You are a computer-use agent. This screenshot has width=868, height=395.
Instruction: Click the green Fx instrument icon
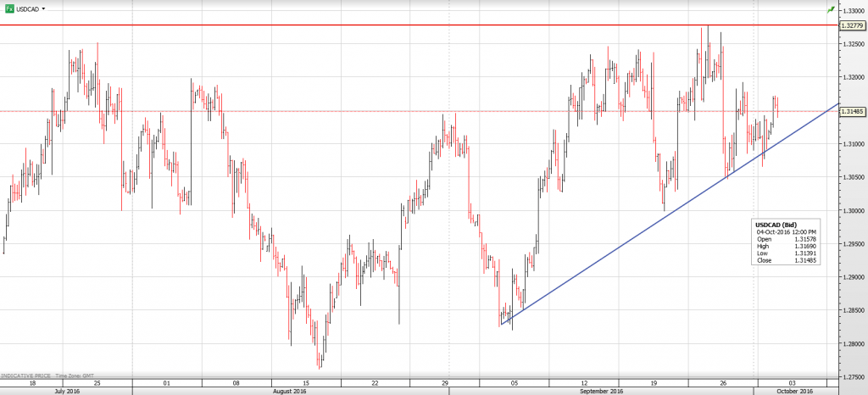(8, 8)
